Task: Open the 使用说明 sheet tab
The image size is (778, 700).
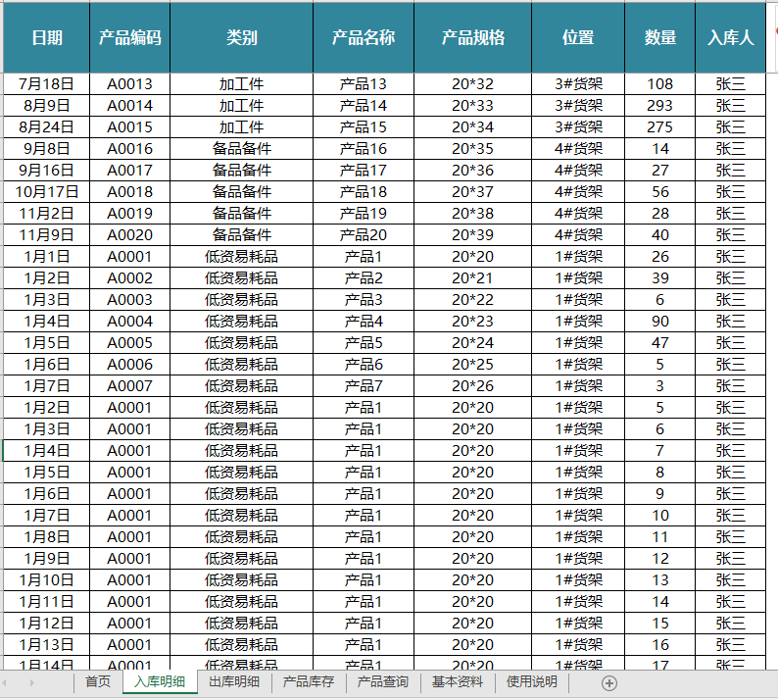Action: click(x=532, y=681)
